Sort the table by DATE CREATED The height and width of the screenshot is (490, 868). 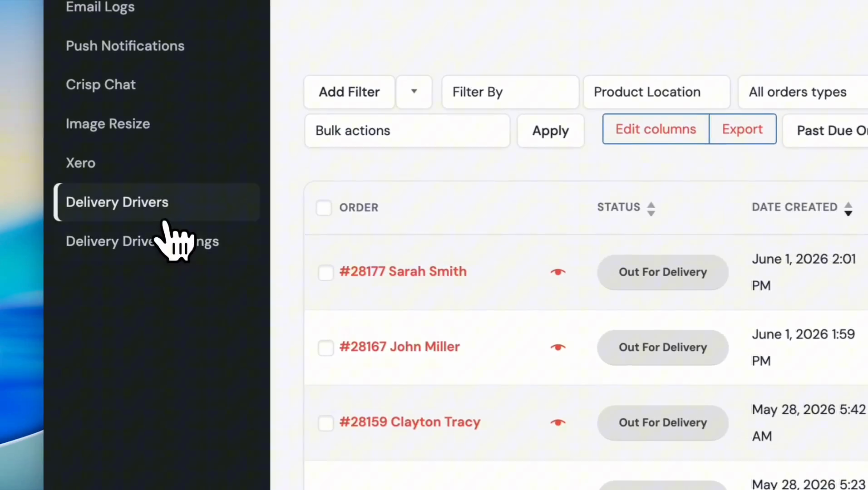802,208
